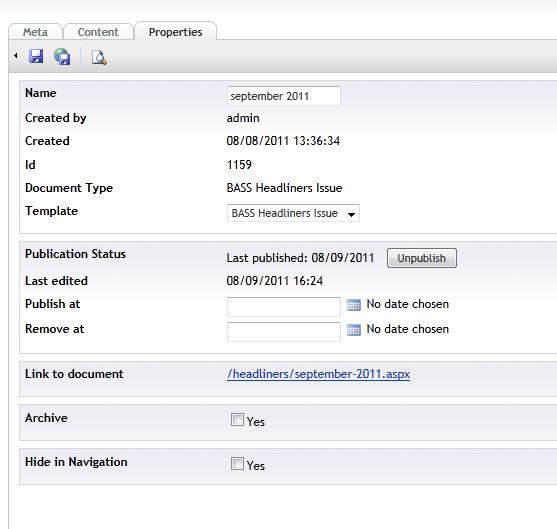Click Yes label beside Hide in Navigation
557x529 pixels.
pyautogui.click(x=256, y=466)
